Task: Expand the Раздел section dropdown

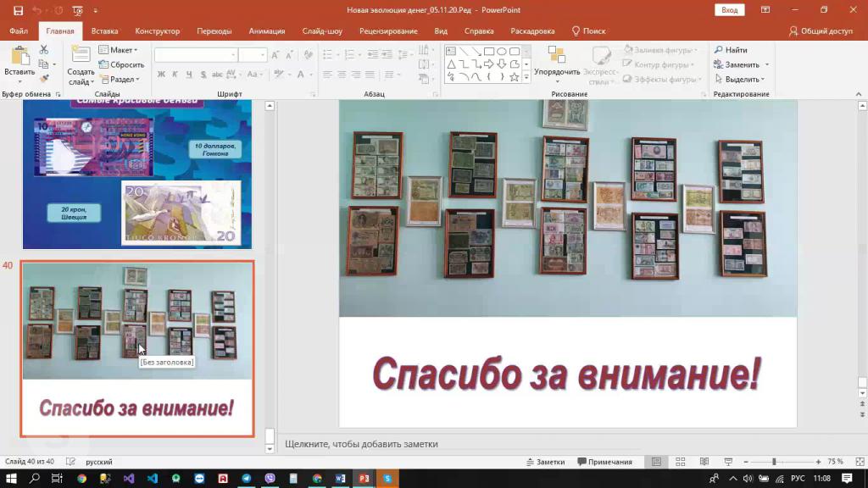Action: click(x=118, y=79)
